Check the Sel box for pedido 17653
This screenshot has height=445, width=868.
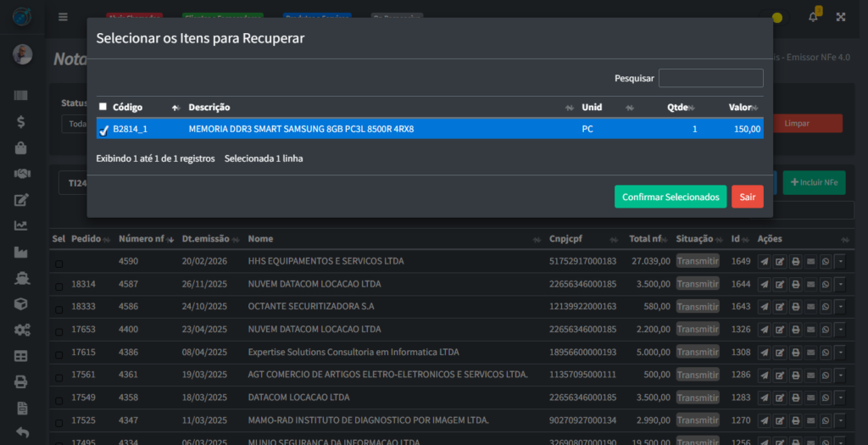(58, 330)
